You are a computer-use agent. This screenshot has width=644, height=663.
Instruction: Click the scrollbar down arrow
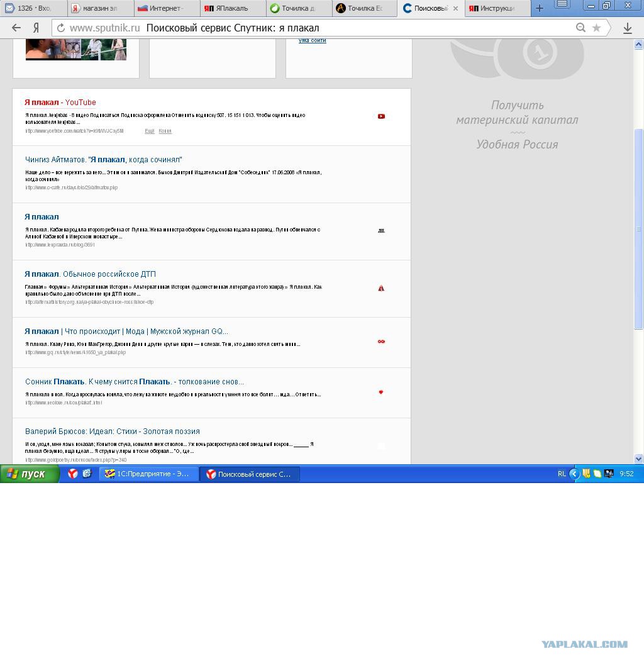(638, 459)
